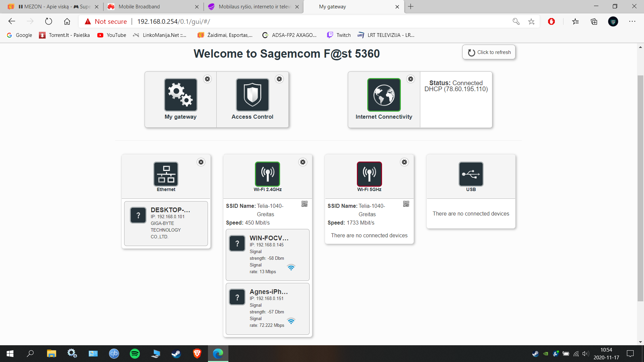Open the browser Settings and more menu

632,21
